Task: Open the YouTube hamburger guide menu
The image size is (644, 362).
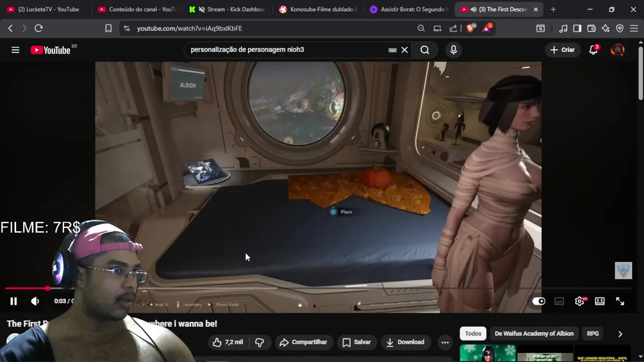Action: coord(16,50)
